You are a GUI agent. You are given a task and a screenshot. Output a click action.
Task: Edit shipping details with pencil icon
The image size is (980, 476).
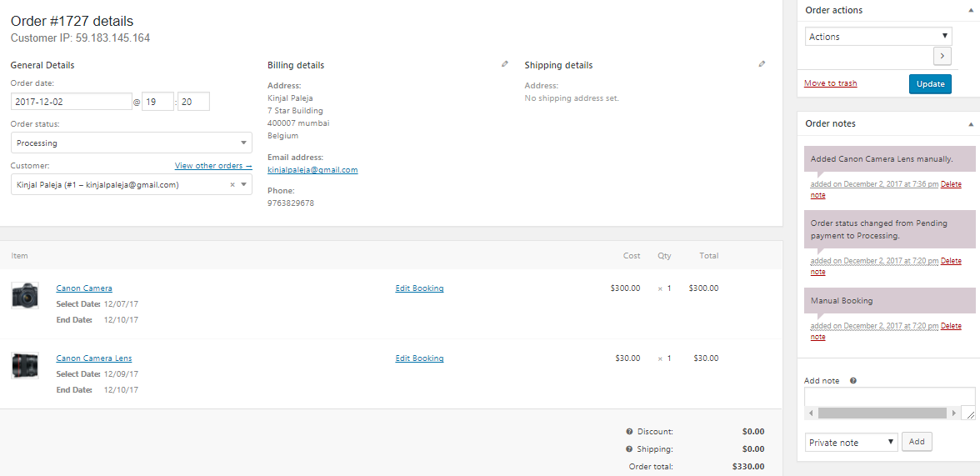pos(762,64)
